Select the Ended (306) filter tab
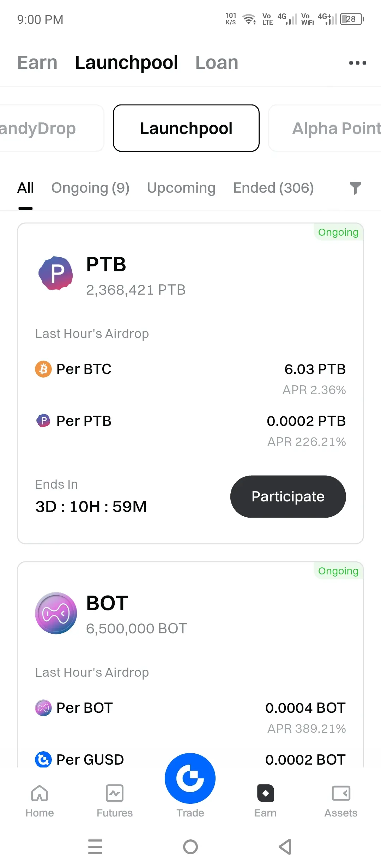 273,188
